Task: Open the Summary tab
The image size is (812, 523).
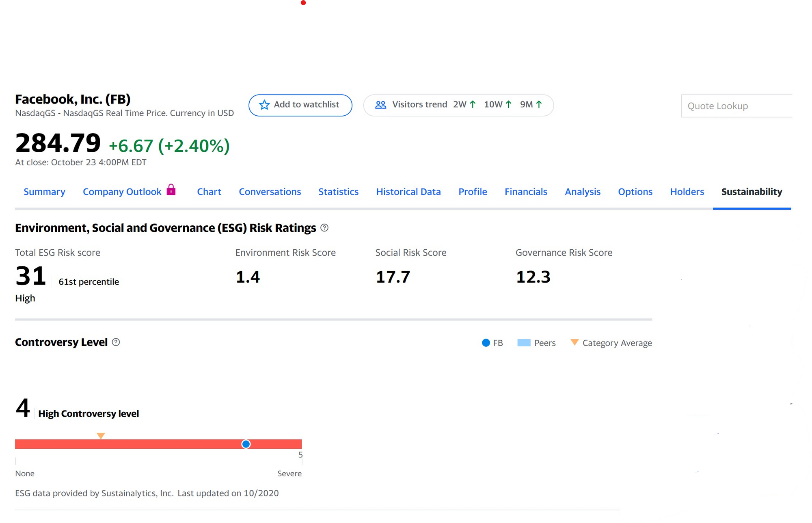Action: 44,192
